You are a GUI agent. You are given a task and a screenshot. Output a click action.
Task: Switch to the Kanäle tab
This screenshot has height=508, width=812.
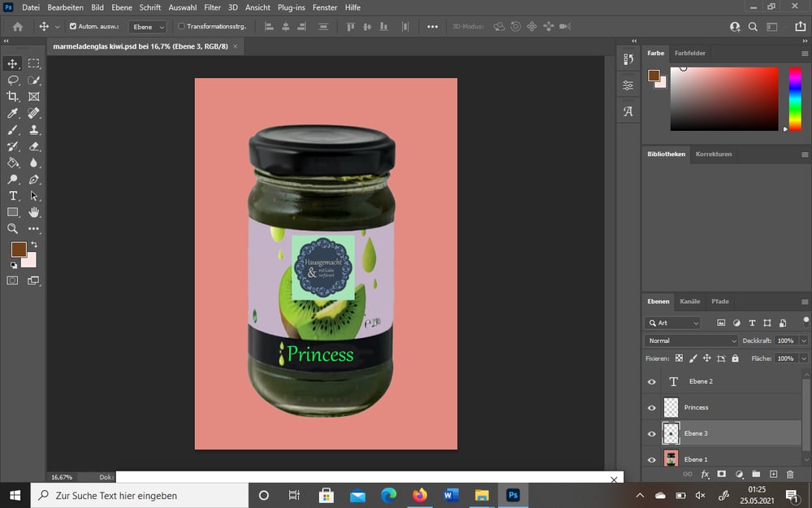[689, 302]
